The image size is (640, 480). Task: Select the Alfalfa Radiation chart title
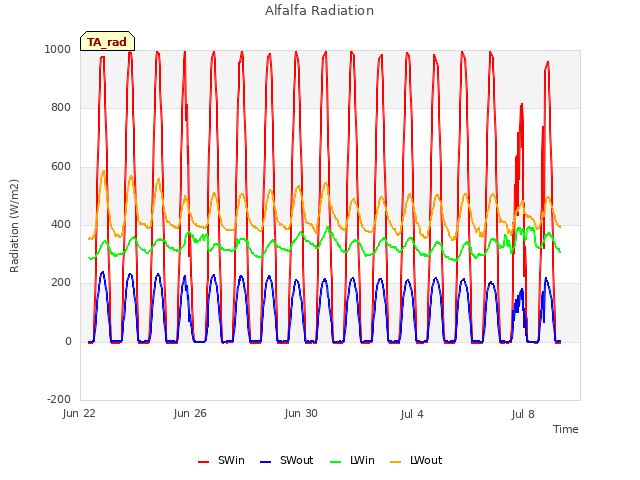[319, 10]
